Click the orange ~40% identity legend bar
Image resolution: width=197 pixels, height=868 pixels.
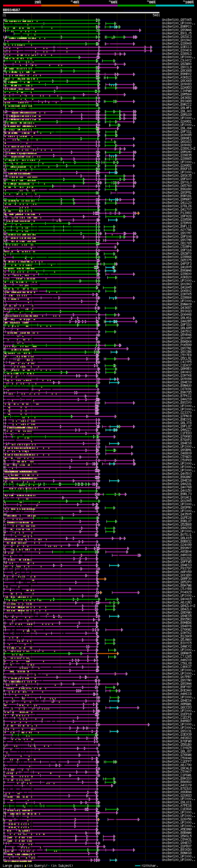[x=60, y=6]
